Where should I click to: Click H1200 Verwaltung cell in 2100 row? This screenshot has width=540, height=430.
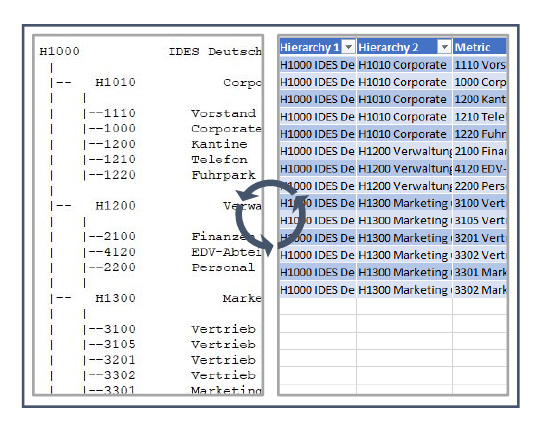[404, 151]
